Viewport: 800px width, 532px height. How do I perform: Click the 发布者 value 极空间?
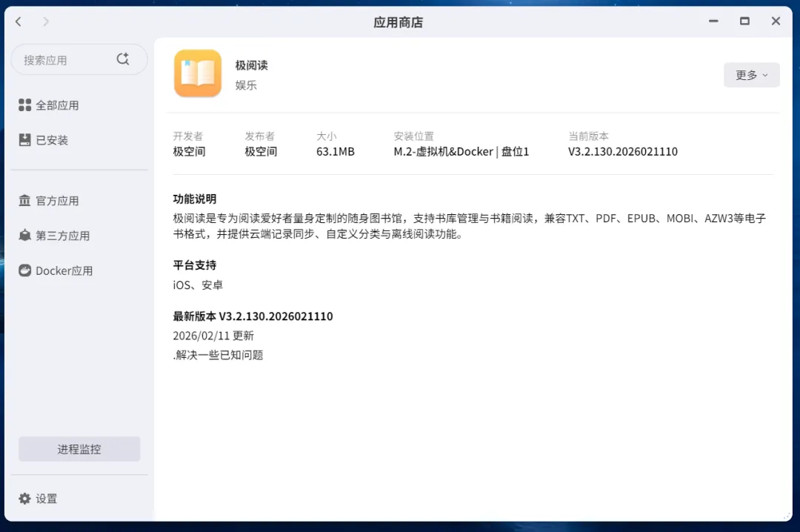point(261,152)
